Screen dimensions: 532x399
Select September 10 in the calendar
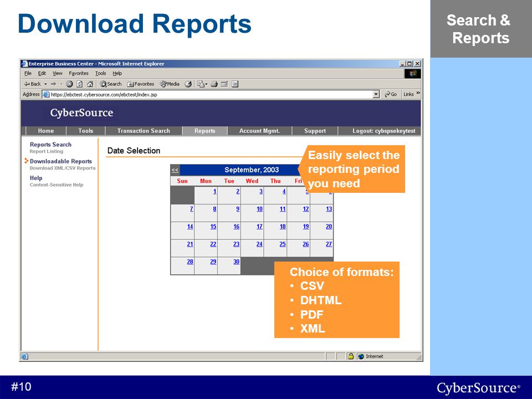[x=259, y=209]
